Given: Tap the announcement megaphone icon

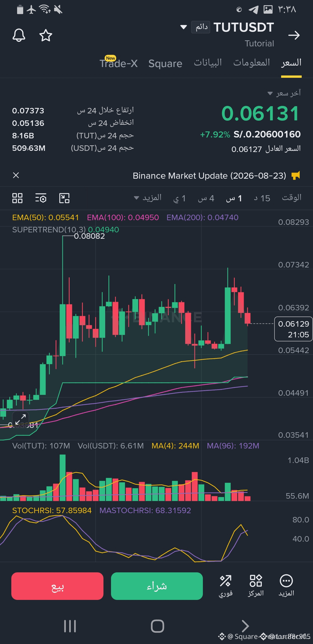Looking at the screenshot, I should (296, 176).
